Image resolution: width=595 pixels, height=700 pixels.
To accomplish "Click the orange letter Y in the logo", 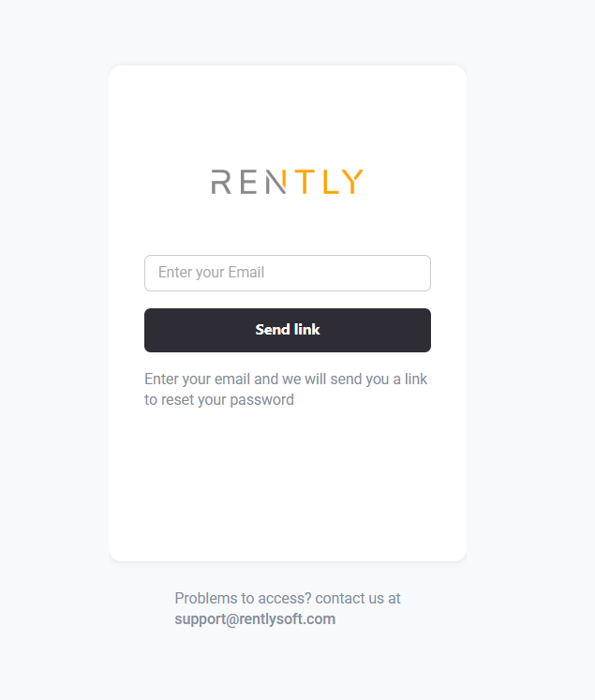I will click(x=352, y=182).
